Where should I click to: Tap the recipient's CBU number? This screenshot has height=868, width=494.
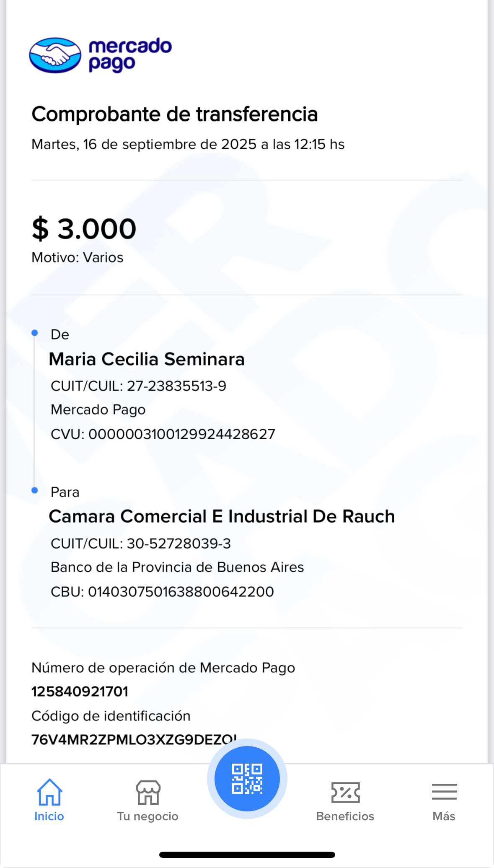click(181, 592)
